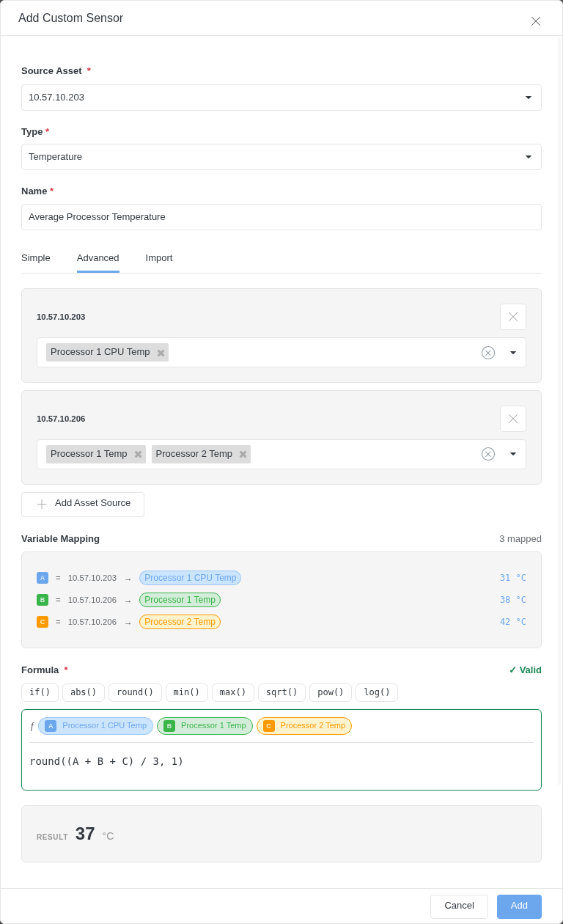Select the Advanced tab
The width and height of the screenshot is (563, 924).
pyautogui.click(x=98, y=258)
